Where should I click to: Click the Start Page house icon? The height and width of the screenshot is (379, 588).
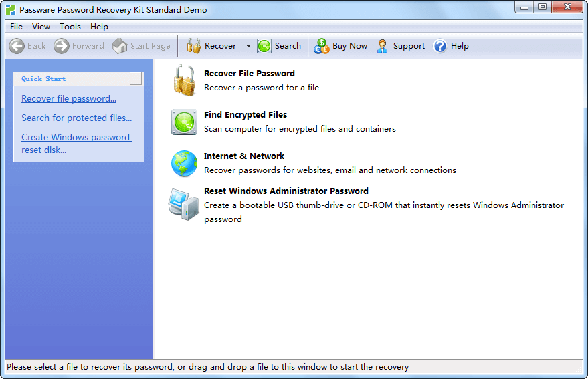[120, 46]
